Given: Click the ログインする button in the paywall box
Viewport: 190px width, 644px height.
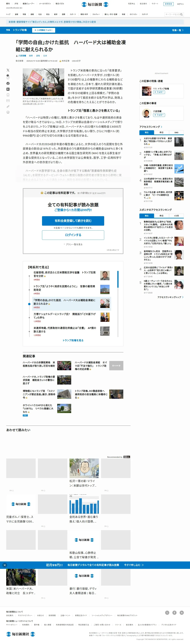Looking at the screenshot, I should coord(73,235).
